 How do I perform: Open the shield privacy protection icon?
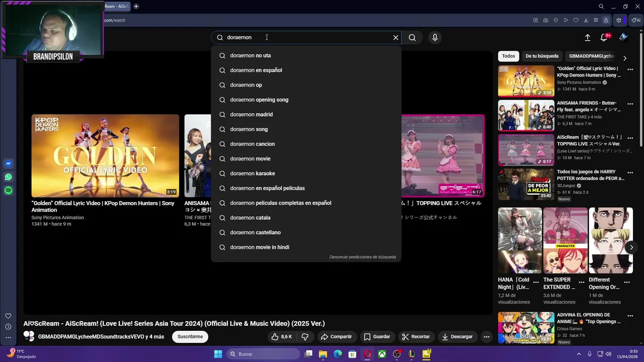[x=556, y=20]
